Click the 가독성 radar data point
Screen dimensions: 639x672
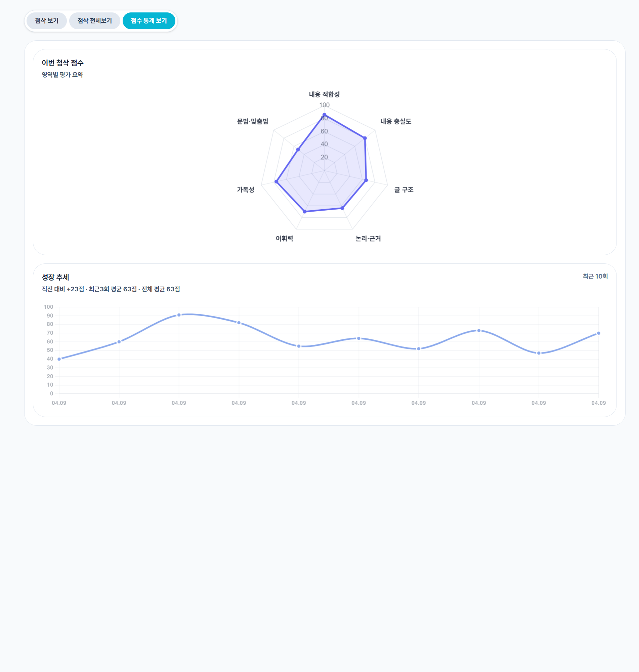click(x=276, y=181)
